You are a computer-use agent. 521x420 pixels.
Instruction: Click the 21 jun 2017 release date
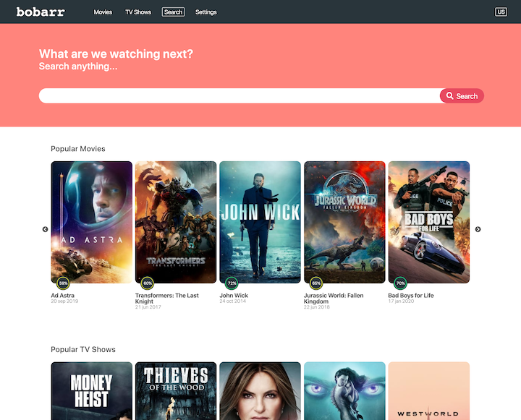(x=148, y=307)
